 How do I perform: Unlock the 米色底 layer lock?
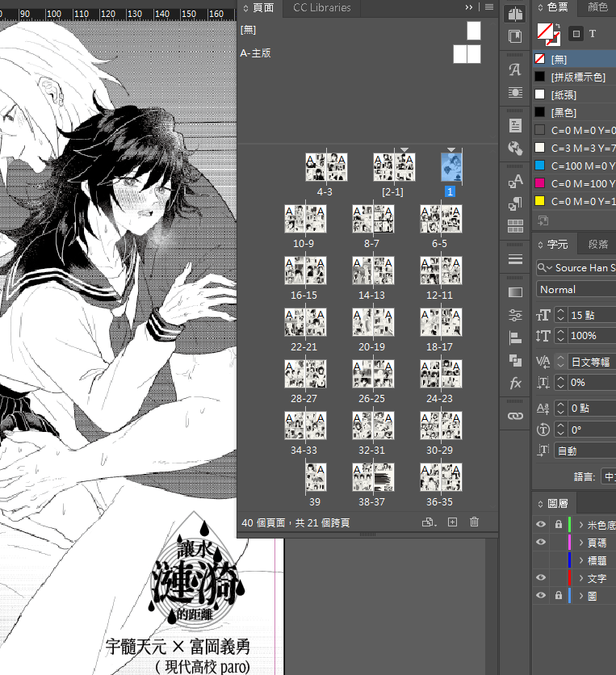click(559, 524)
